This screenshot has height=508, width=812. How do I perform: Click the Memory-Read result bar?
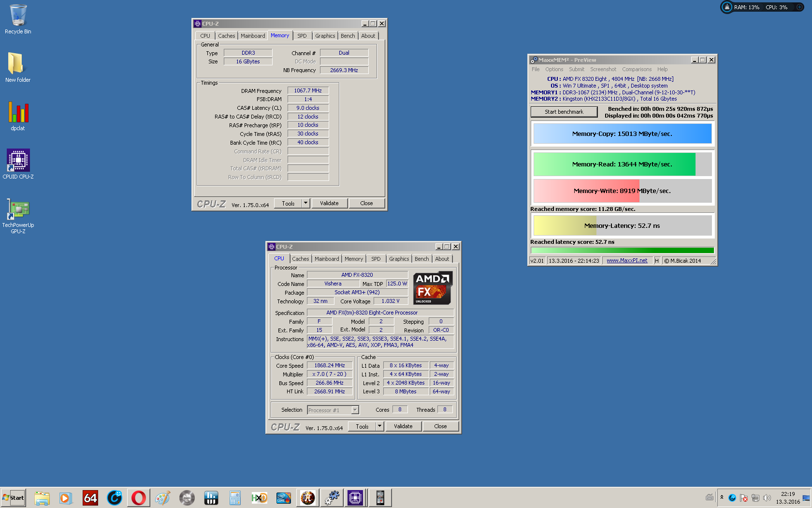[622, 164]
